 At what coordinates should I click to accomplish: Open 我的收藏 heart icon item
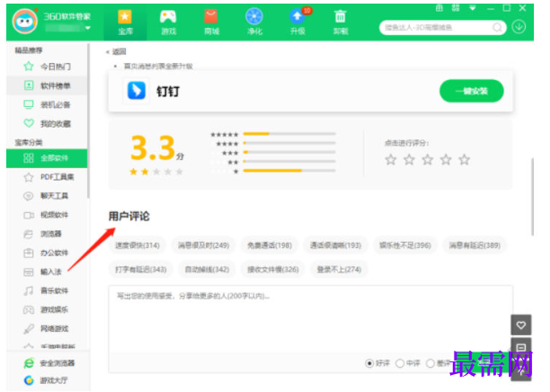click(47, 123)
